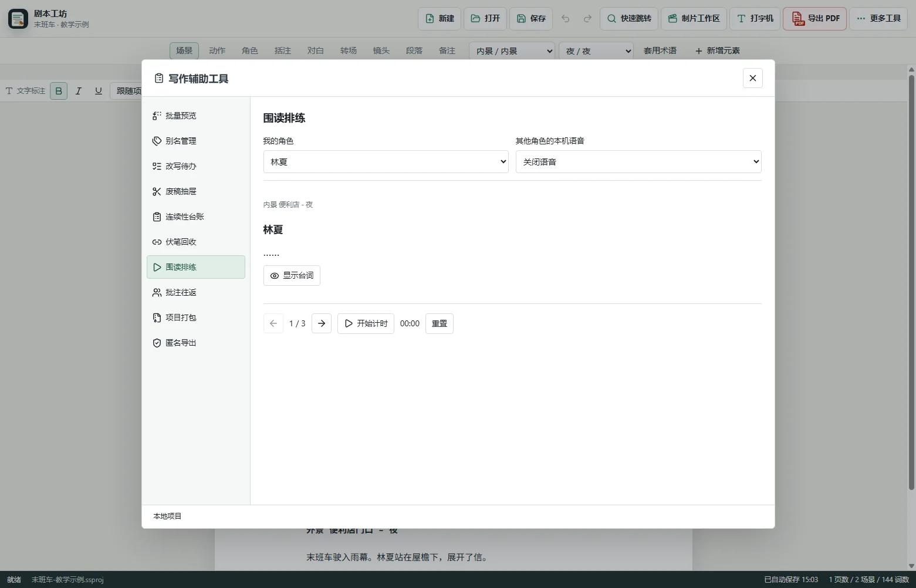
Task: Click 打开 toolbar button
Action: [x=485, y=19]
